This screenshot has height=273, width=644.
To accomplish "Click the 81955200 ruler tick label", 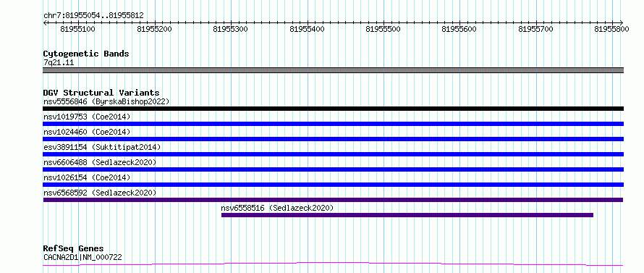I will coord(154,29).
